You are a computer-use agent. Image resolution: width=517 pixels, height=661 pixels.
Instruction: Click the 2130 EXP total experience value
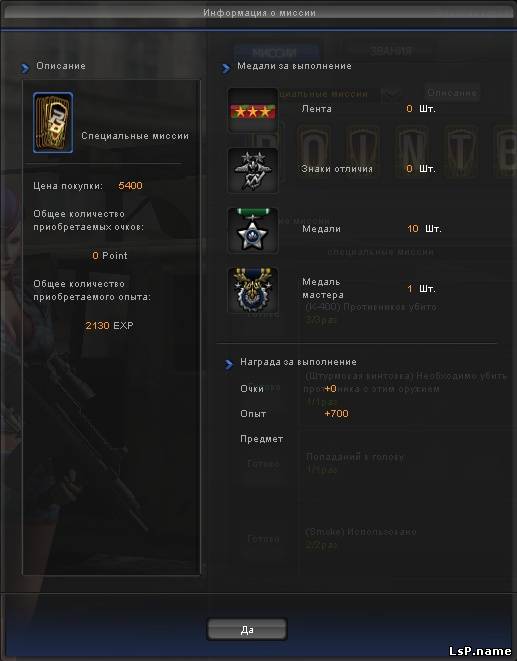(x=109, y=325)
